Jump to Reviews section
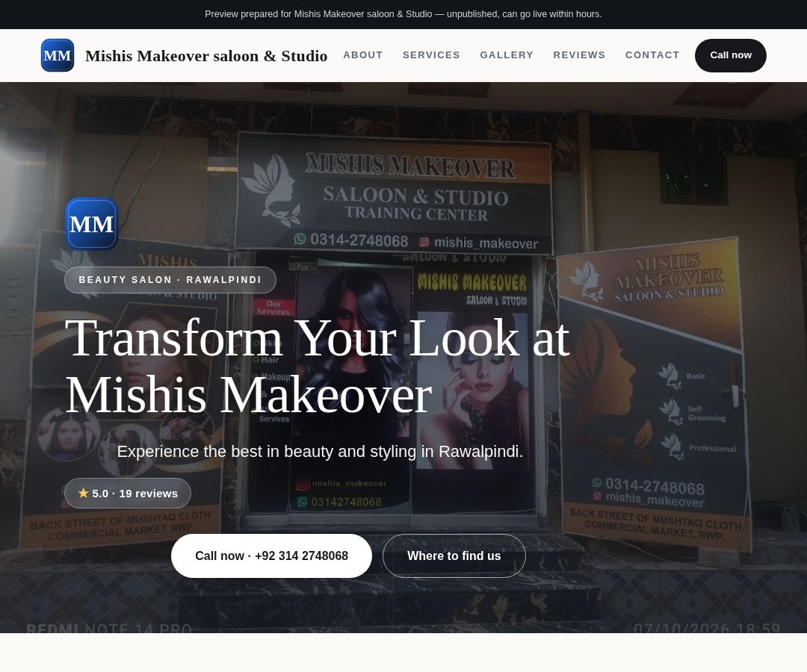 pos(579,55)
